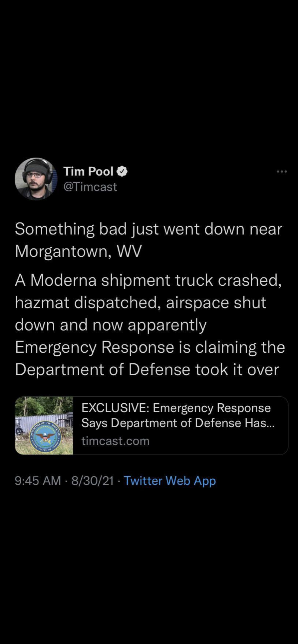Open the link card thumbnail image
The image size is (298, 644).
[44, 425]
